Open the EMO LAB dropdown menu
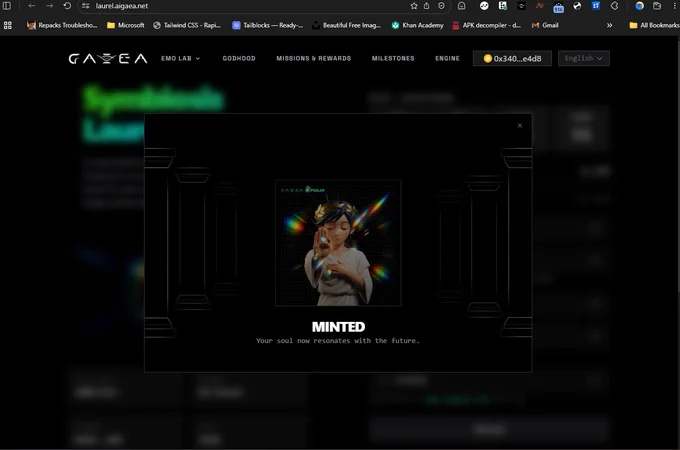The height and width of the screenshot is (450, 680). click(180, 59)
